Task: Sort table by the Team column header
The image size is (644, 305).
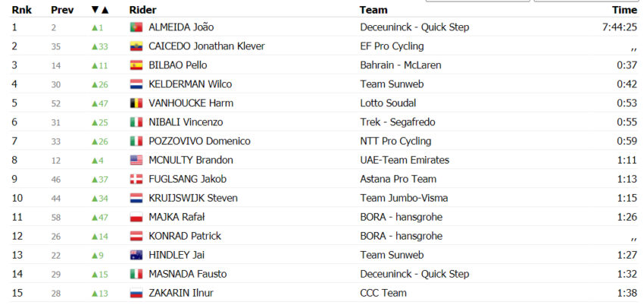Action: (374, 10)
